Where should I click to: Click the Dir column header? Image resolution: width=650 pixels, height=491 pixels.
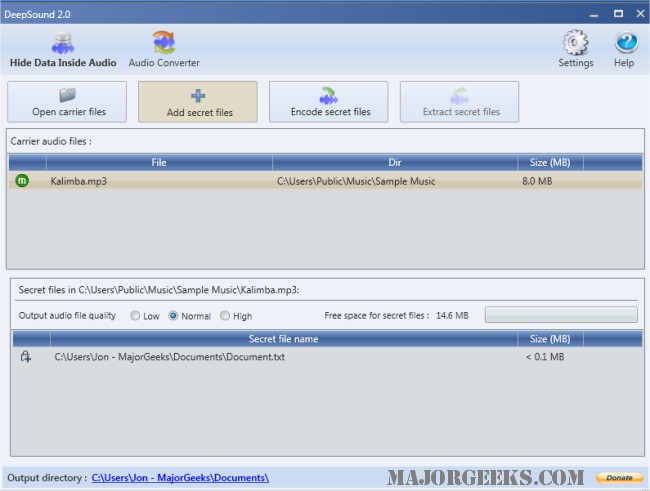point(395,163)
